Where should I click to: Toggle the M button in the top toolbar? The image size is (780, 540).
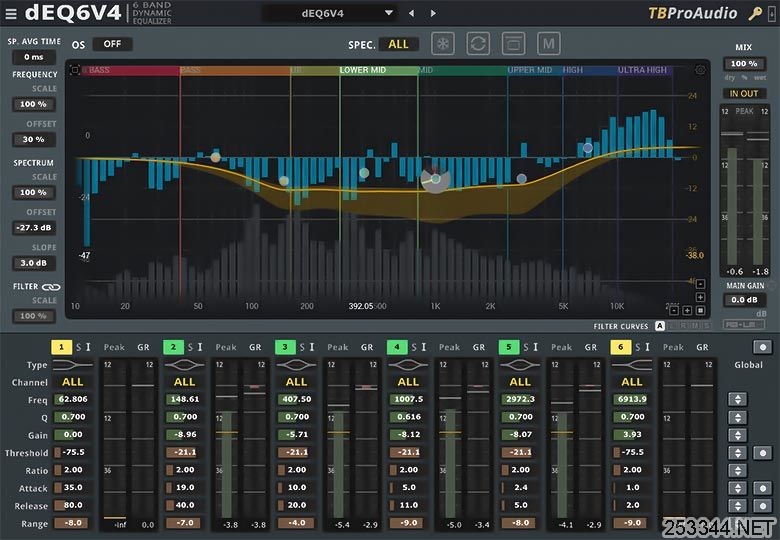[549, 44]
